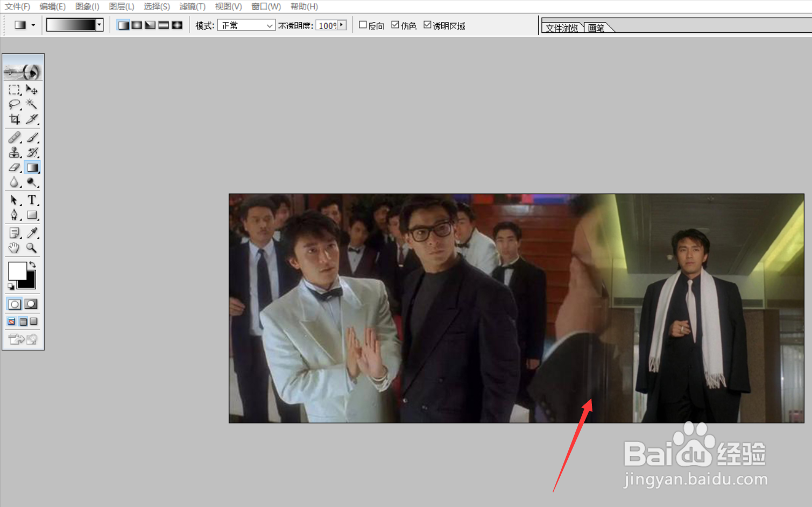Select the Healing Brush tool

click(15, 138)
